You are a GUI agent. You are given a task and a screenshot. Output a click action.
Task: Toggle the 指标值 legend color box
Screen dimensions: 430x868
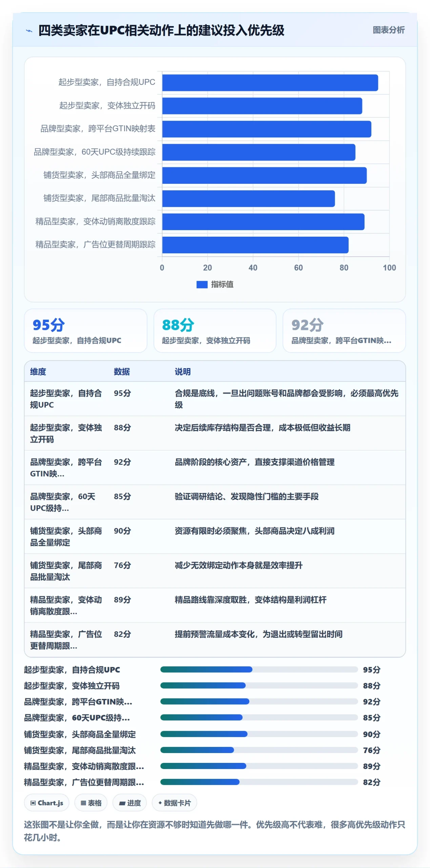[202, 284]
